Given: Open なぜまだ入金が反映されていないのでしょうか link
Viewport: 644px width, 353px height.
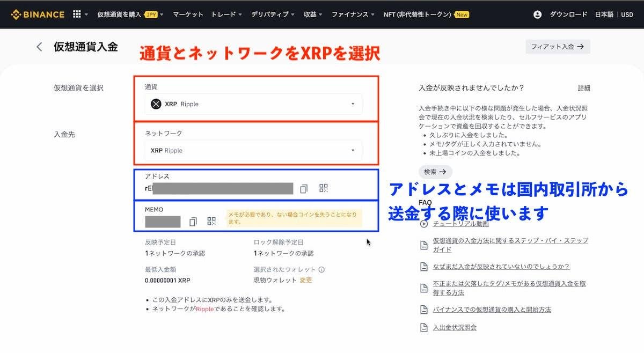Looking at the screenshot, I should pyautogui.click(x=501, y=267).
